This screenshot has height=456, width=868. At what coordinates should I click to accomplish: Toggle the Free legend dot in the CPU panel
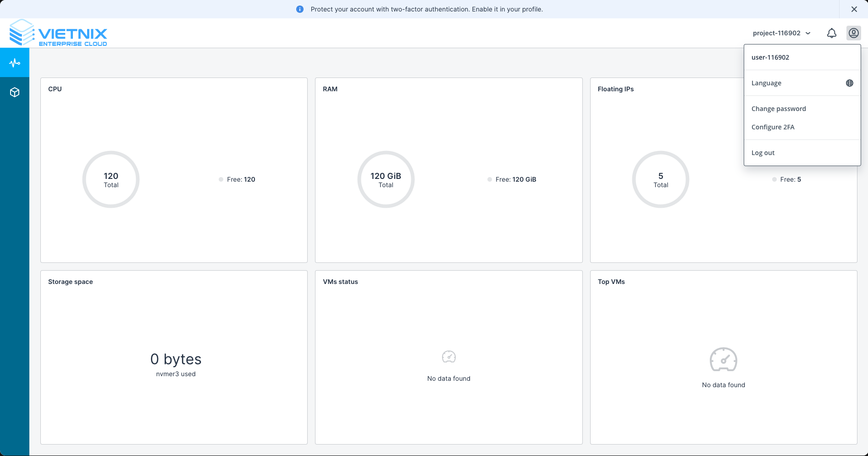221,179
